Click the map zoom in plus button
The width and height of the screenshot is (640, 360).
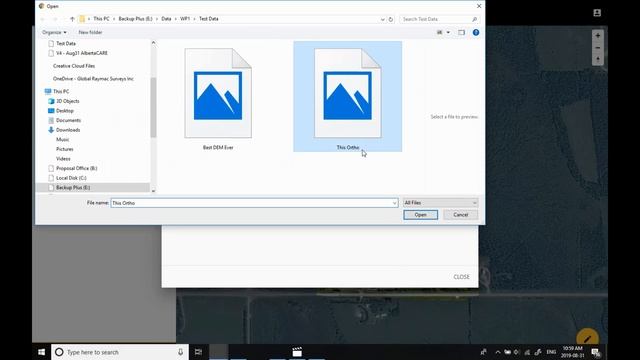coord(598,36)
